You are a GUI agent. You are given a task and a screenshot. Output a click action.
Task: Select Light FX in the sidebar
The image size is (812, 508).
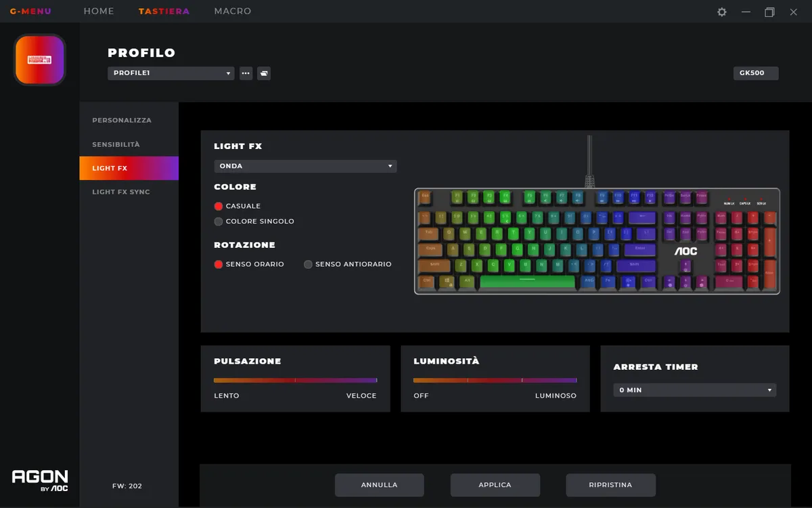[129, 168]
